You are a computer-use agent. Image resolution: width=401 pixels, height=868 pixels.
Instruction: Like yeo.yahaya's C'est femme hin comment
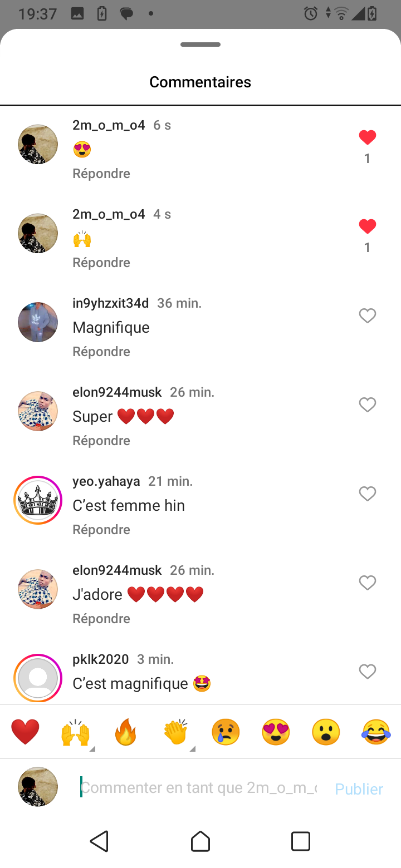[x=368, y=494]
